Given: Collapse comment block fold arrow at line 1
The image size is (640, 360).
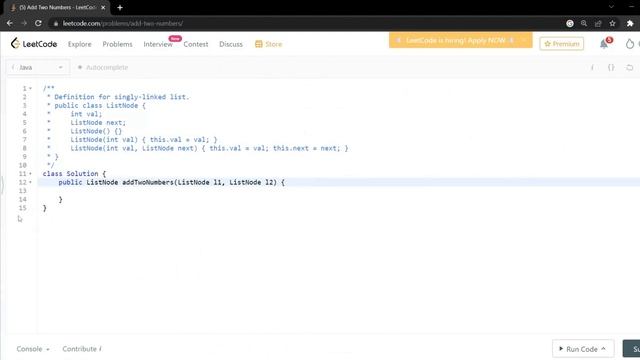Looking at the screenshot, I should coord(30,88).
